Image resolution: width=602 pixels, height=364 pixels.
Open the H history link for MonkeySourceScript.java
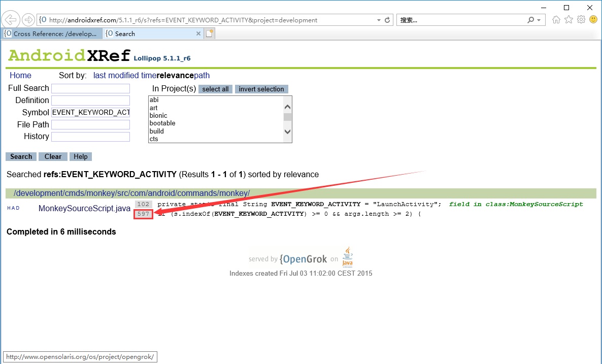click(9, 208)
